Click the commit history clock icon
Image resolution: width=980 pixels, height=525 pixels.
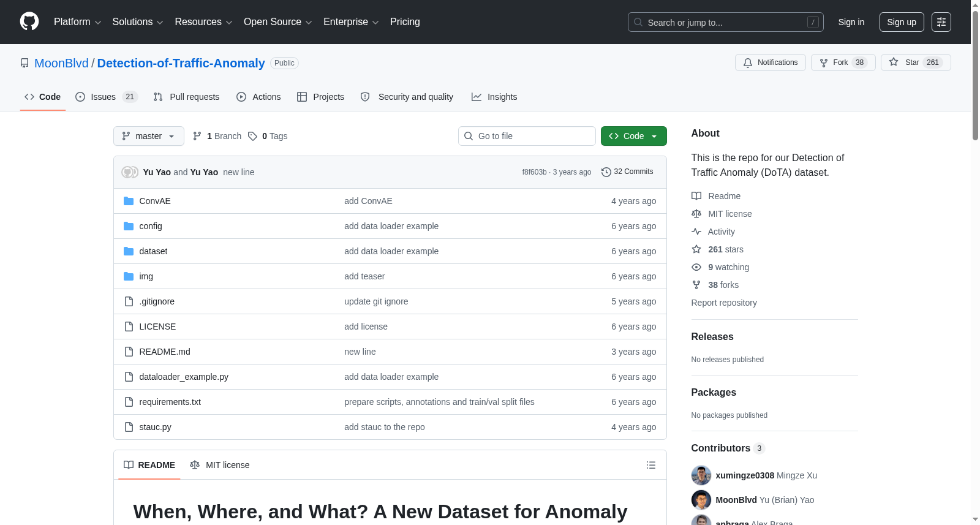606,172
